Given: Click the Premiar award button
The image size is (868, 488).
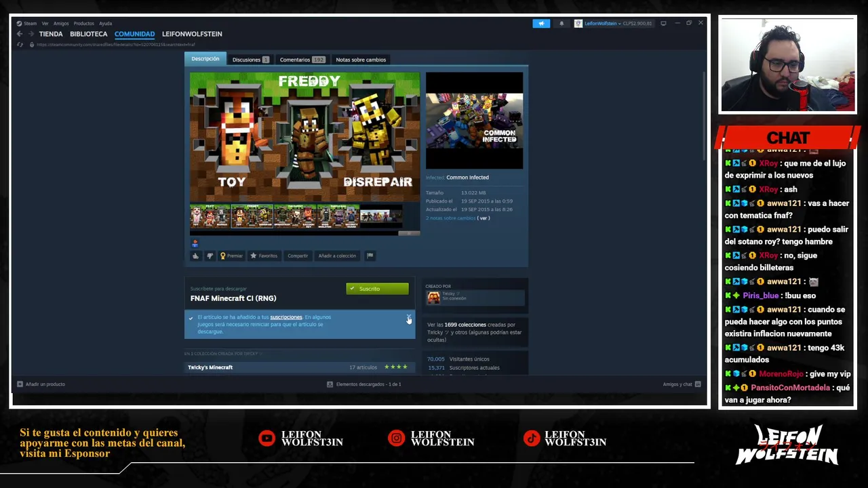Looking at the screenshot, I should (x=231, y=256).
